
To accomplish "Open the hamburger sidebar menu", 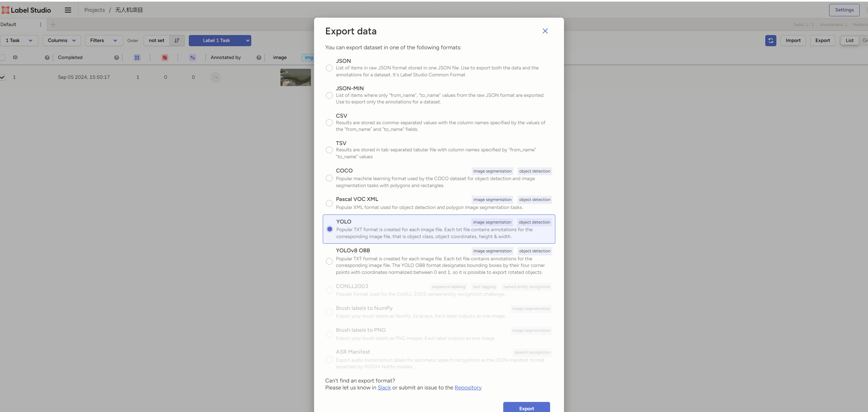I will tap(68, 10).
